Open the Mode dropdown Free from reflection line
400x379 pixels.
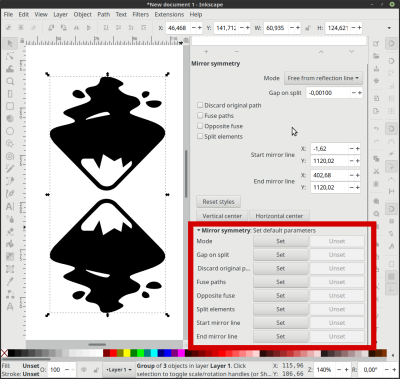tap(323, 78)
